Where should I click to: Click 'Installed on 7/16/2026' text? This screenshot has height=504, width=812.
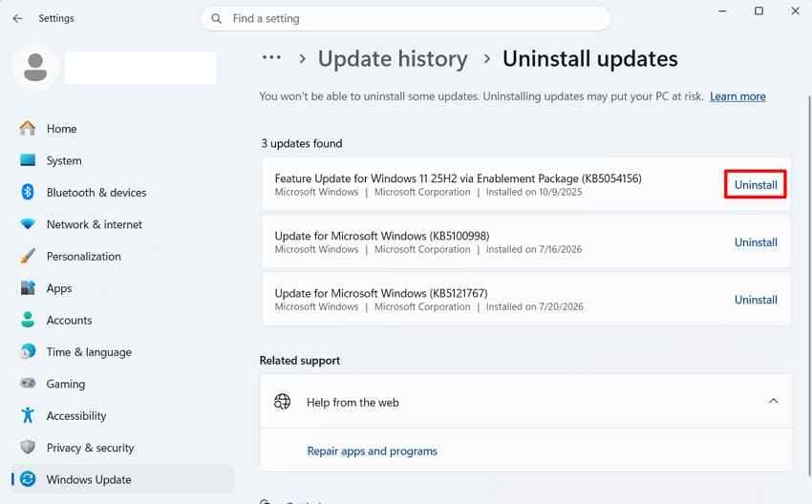pyautogui.click(x=534, y=249)
